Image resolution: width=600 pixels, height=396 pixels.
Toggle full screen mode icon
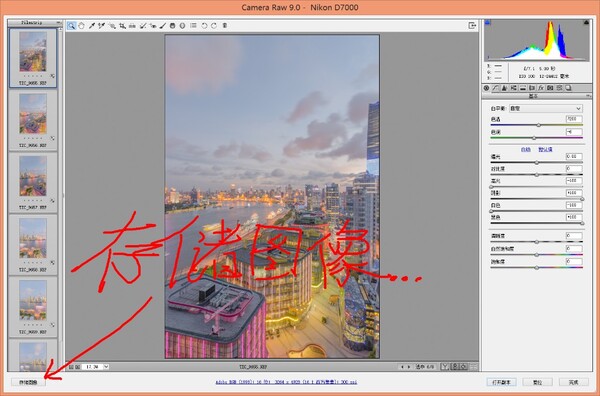[x=472, y=26]
